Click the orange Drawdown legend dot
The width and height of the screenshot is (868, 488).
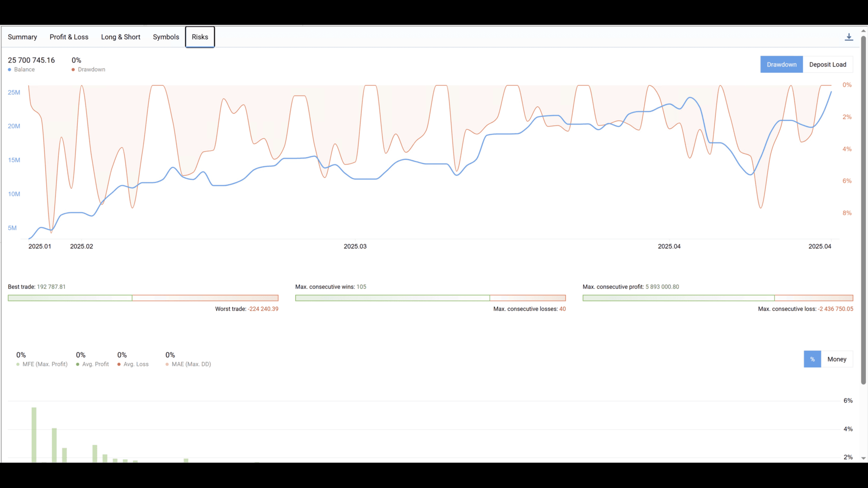pyautogui.click(x=73, y=70)
